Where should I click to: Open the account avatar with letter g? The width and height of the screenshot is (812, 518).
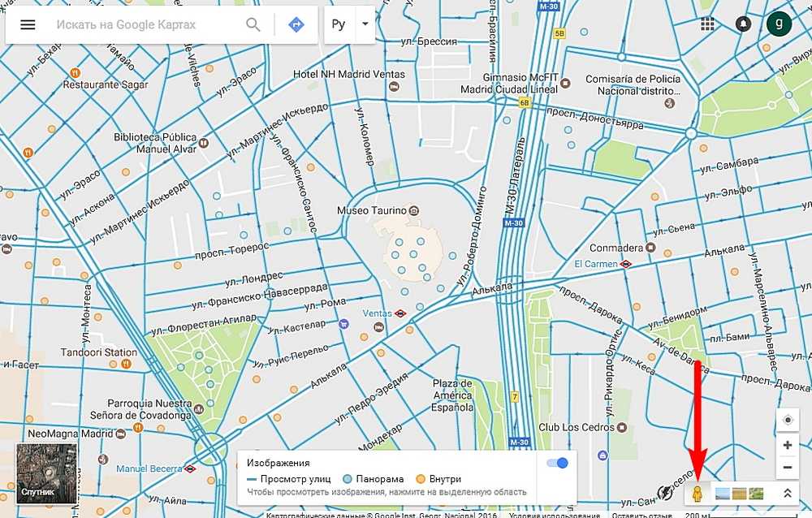point(779,24)
